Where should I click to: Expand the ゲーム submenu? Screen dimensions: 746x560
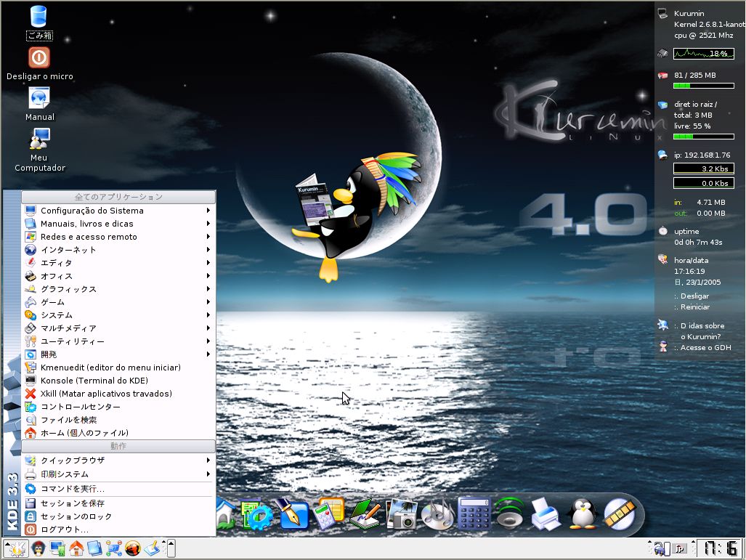(118, 302)
